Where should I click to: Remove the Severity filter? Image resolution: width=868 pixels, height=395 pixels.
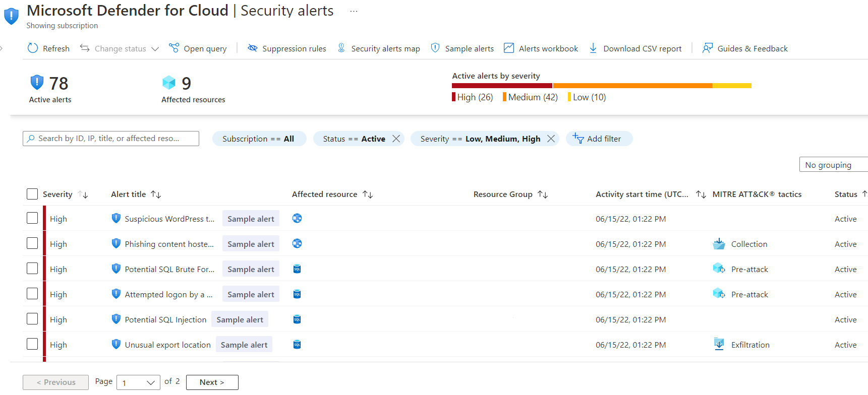click(551, 139)
